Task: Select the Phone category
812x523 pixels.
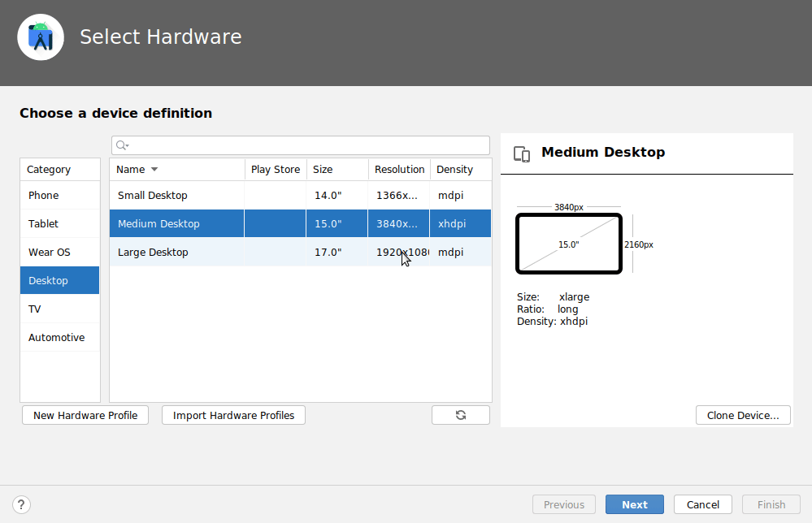Action: point(59,195)
